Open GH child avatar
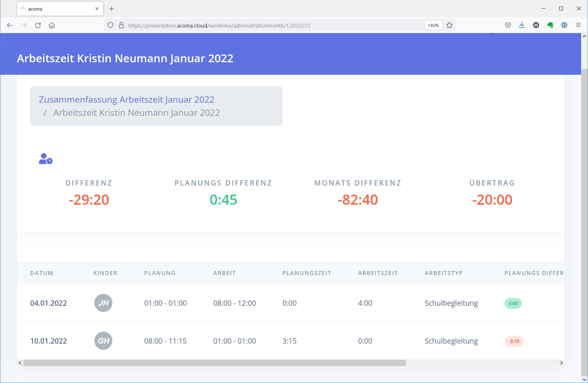Screen dimensions: 588x383 (x=103, y=341)
